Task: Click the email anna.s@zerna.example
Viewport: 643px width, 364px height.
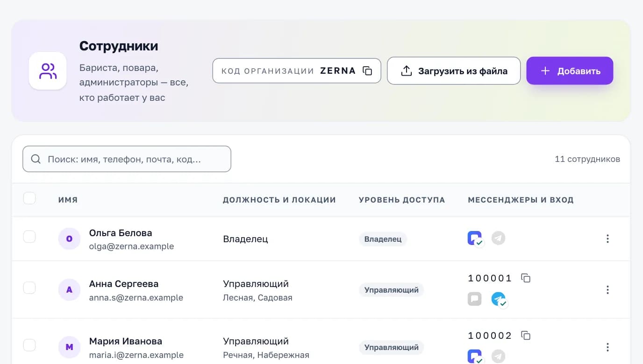Action: pyautogui.click(x=136, y=298)
